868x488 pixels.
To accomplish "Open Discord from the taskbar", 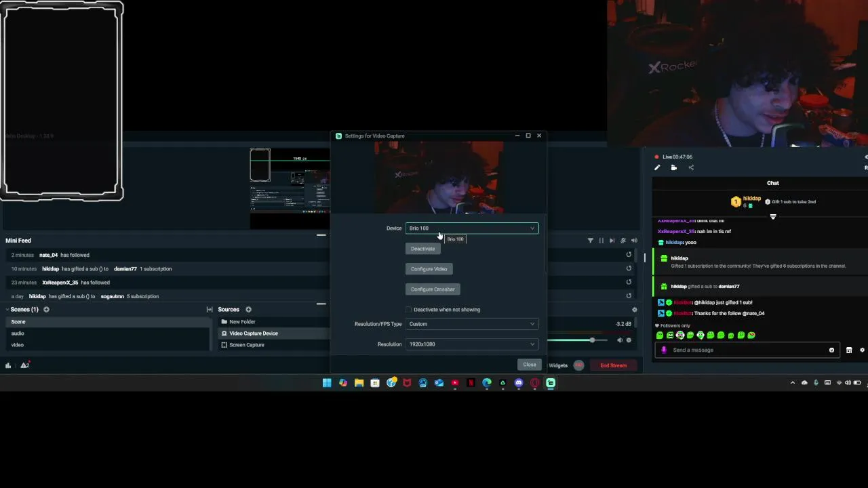I will click(519, 383).
